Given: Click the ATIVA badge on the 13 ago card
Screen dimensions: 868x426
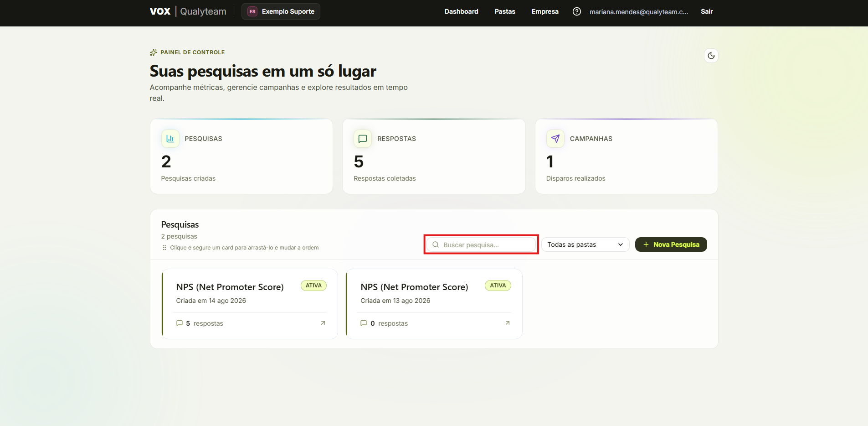Looking at the screenshot, I should pos(498,286).
